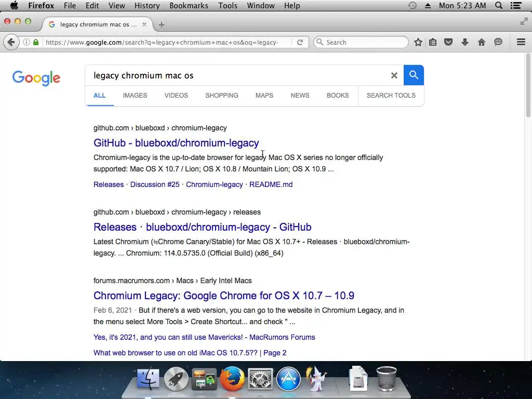Open the Tools menu
Image resolution: width=532 pixels, height=399 pixels.
click(x=228, y=5)
